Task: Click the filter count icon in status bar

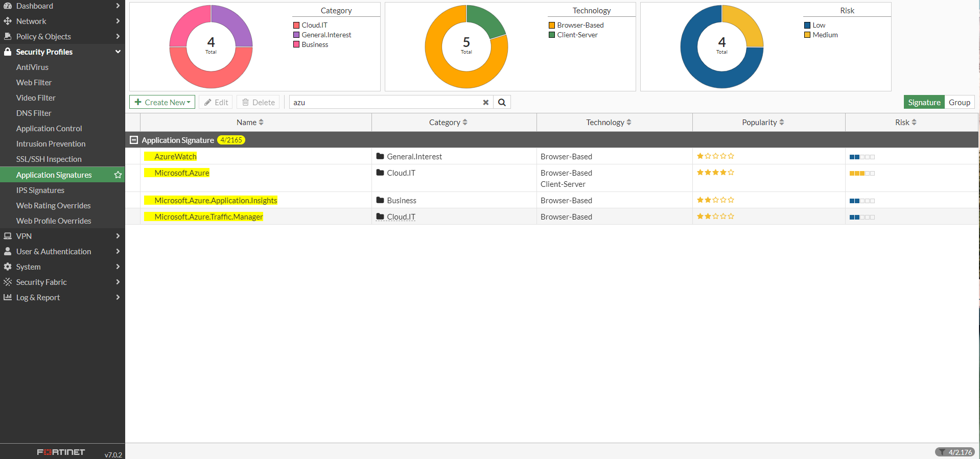Action: (x=942, y=452)
